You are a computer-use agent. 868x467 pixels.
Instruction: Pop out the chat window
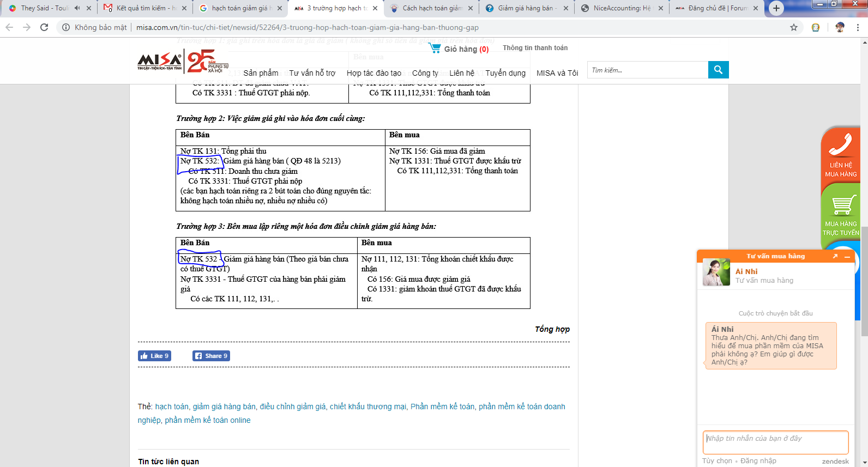point(835,256)
